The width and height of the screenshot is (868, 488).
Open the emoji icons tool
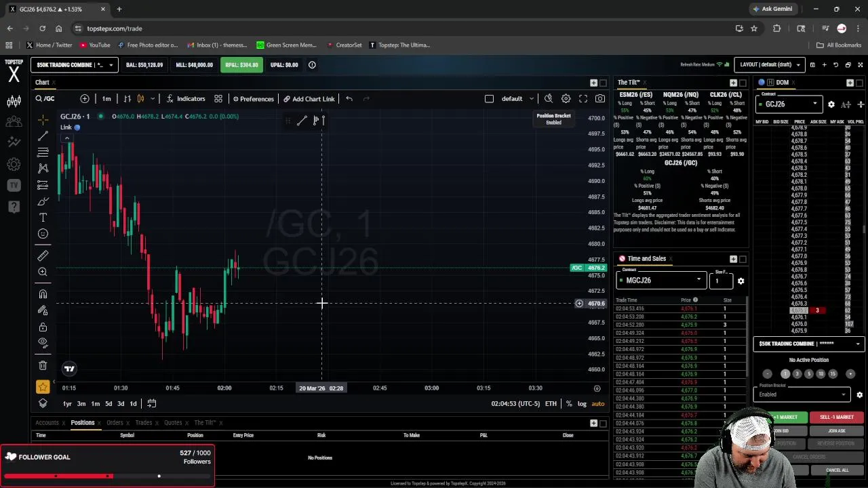43,234
